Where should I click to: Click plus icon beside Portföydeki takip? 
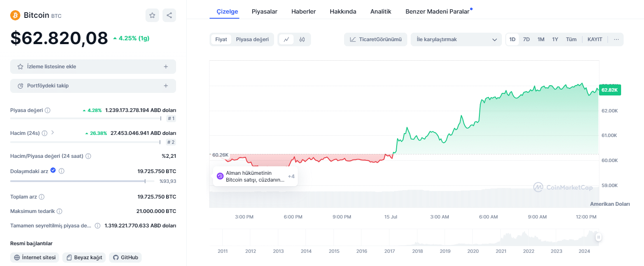166,86
